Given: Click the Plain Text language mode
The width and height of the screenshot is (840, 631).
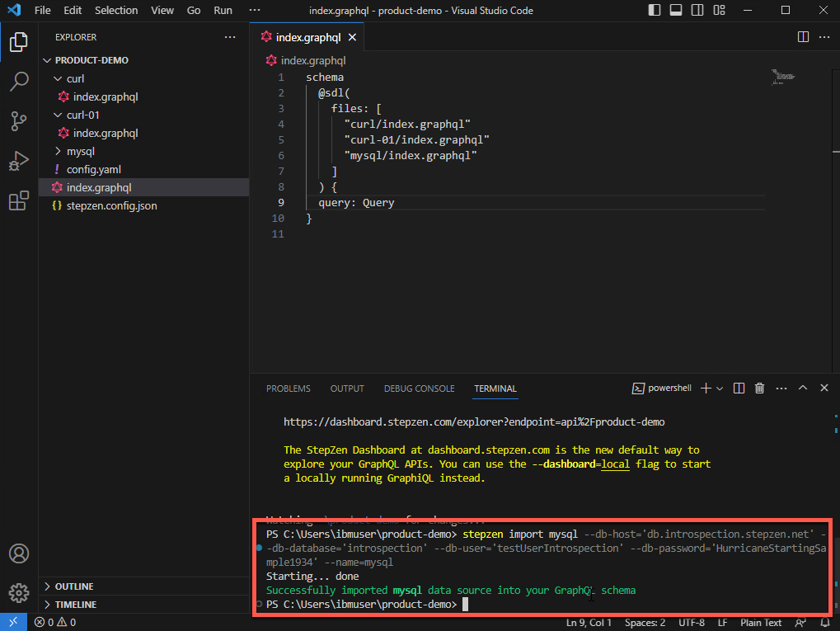Looking at the screenshot, I should pos(761,623).
